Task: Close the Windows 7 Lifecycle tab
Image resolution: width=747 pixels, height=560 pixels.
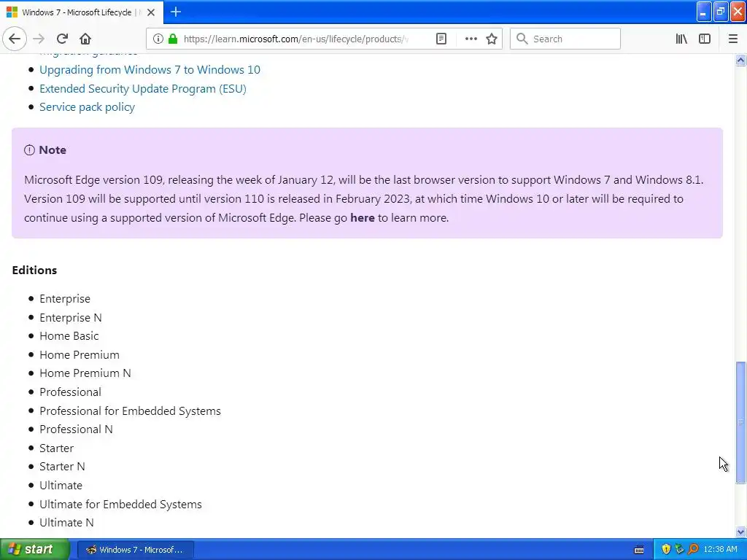Action: pos(151,12)
